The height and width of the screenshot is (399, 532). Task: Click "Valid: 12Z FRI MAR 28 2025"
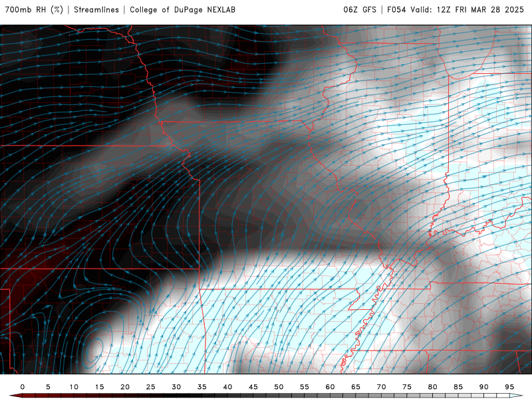tap(467, 10)
